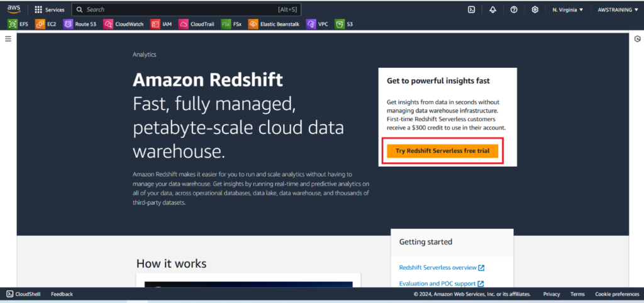Open Cookie preferences in the footer
644x303 pixels.
tap(617, 294)
